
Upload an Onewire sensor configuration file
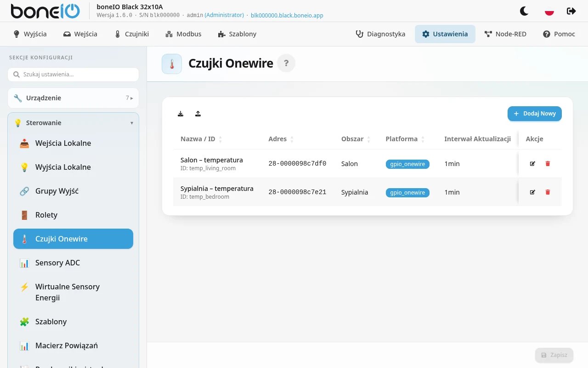[x=198, y=114]
